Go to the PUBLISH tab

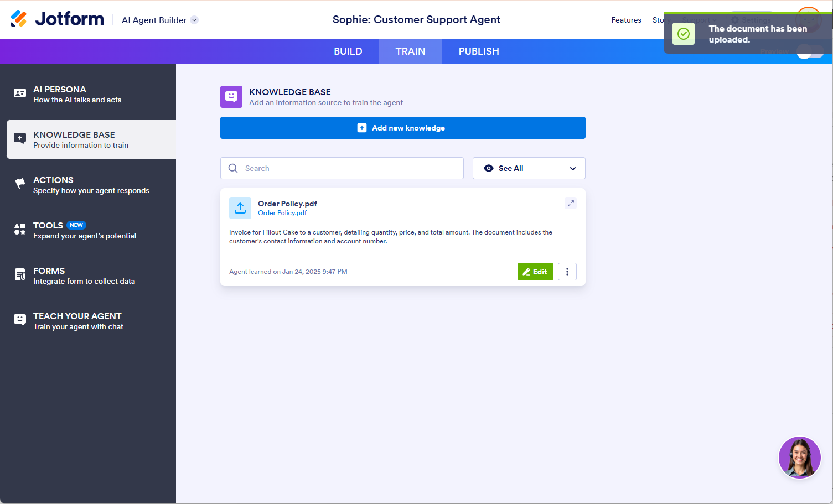click(x=479, y=51)
